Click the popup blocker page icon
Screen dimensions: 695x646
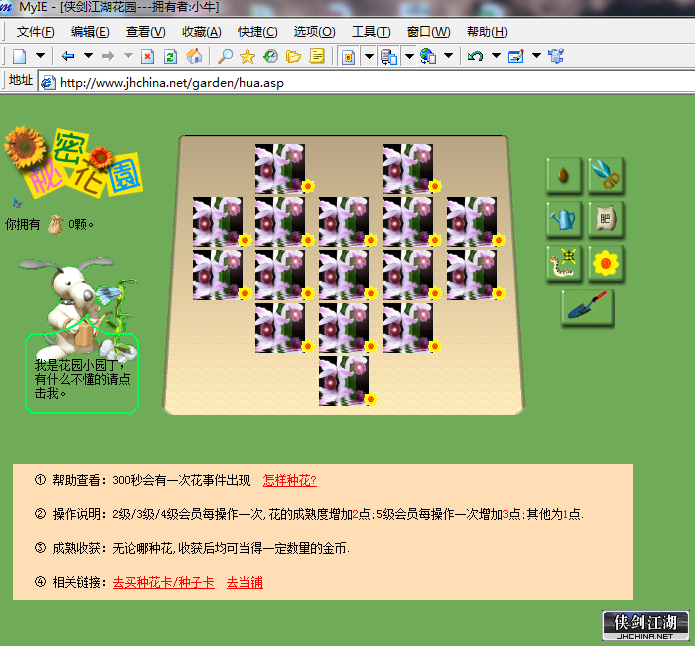348,57
